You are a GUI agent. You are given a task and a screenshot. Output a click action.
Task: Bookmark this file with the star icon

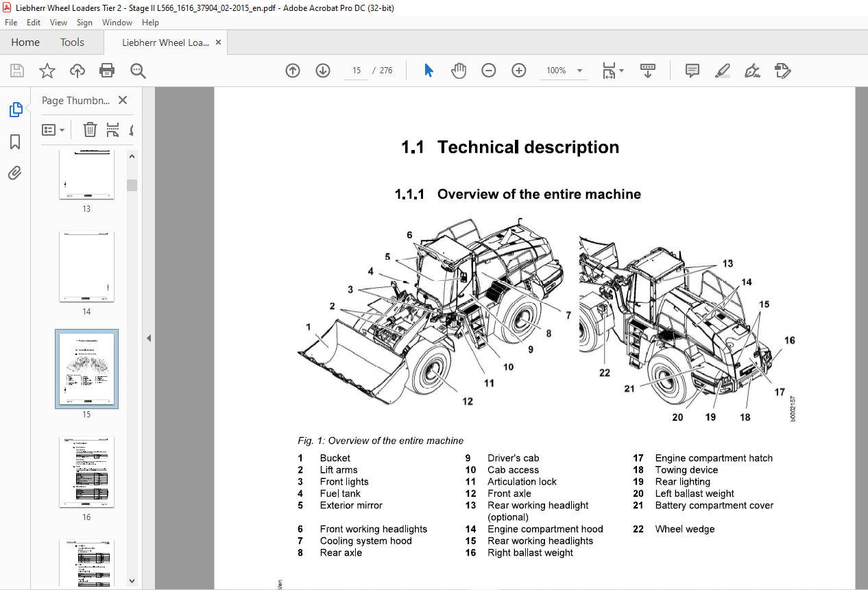pyautogui.click(x=47, y=71)
